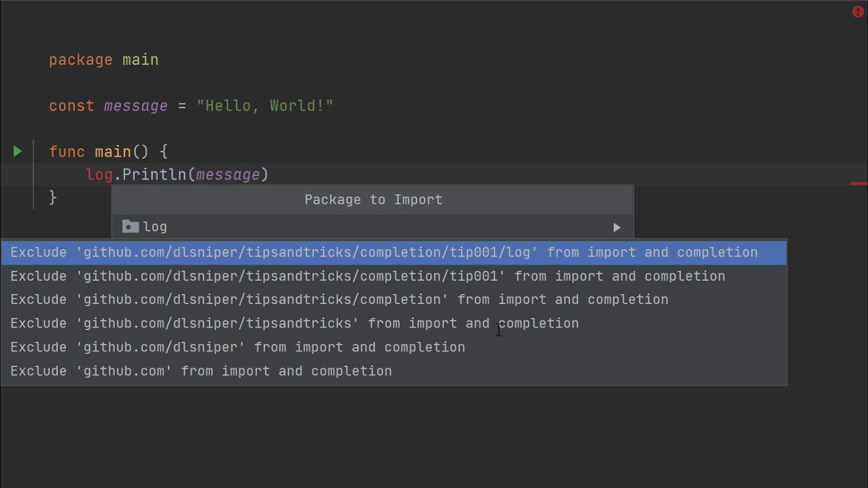This screenshot has height=488, width=868.
Task: Expand the log package submenu arrow
Action: tap(617, 228)
